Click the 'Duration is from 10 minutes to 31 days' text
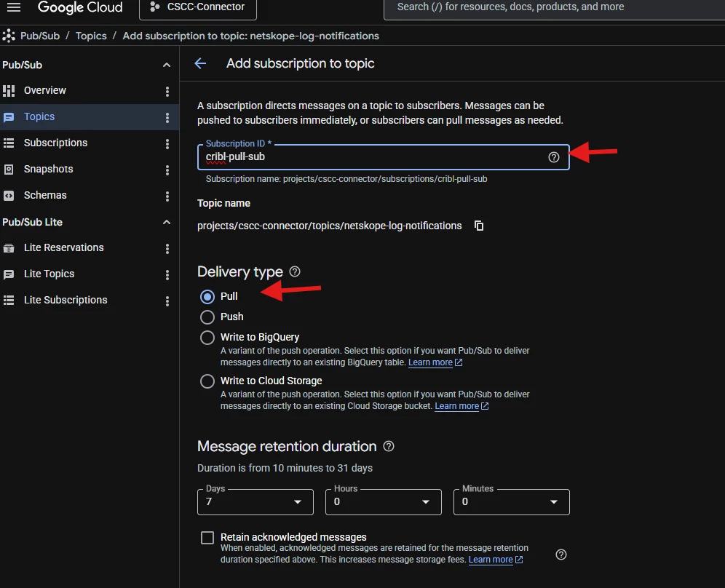The height and width of the screenshot is (588, 725). (285, 468)
